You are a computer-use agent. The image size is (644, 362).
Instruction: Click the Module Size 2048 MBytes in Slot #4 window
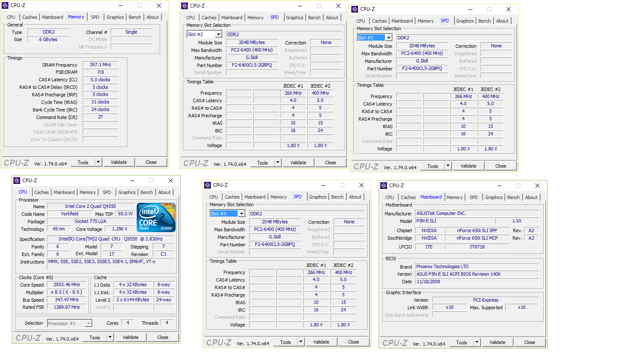pos(275,222)
